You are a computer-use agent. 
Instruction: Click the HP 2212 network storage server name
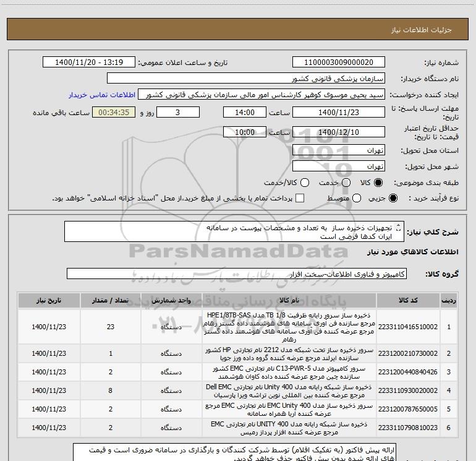pyautogui.click(x=289, y=354)
